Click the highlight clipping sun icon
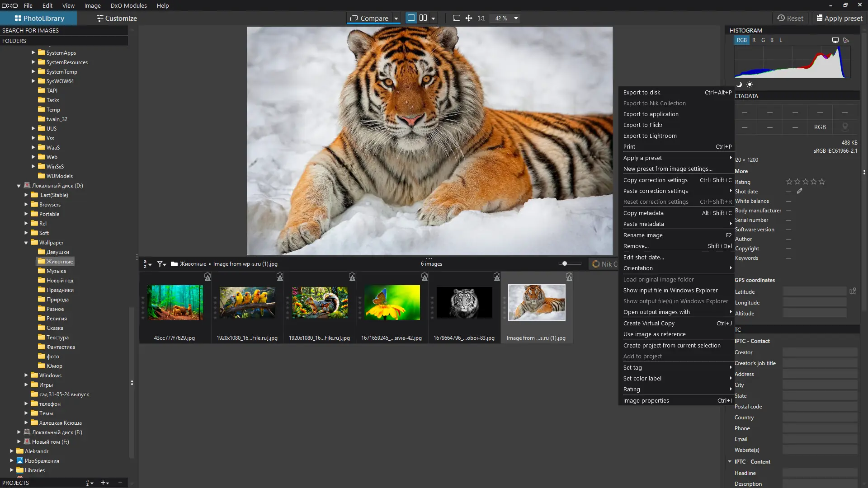 click(x=750, y=84)
